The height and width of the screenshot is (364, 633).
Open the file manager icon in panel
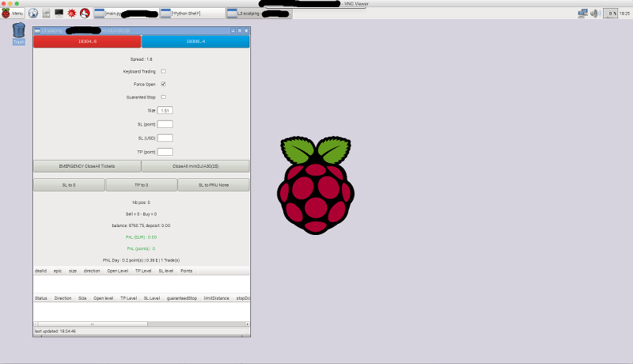tap(46, 13)
